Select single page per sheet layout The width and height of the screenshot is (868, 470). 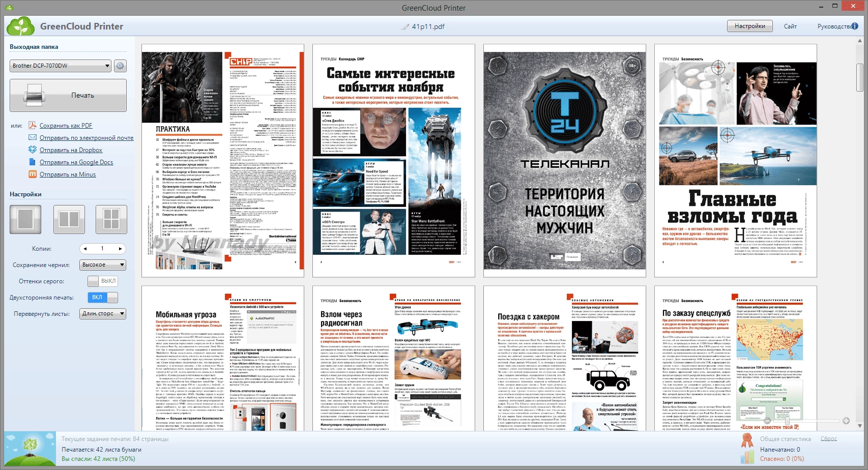pos(25,219)
